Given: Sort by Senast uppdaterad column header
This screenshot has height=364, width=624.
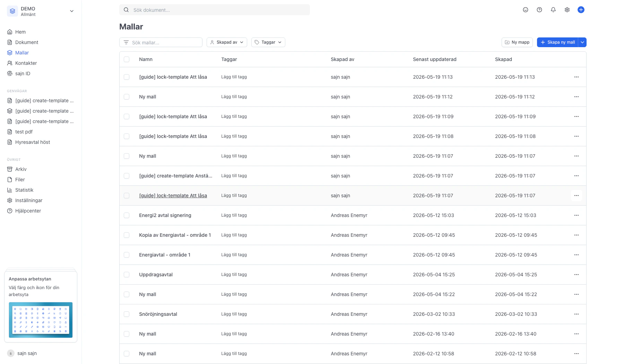Looking at the screenshot, I should [435, 59].
